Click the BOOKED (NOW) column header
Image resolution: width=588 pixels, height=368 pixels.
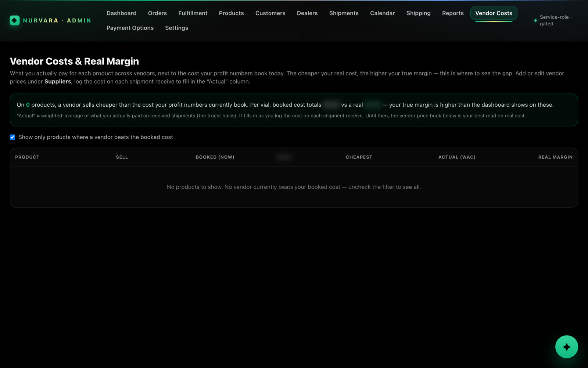pyautogui.click(x=215, y=157)
